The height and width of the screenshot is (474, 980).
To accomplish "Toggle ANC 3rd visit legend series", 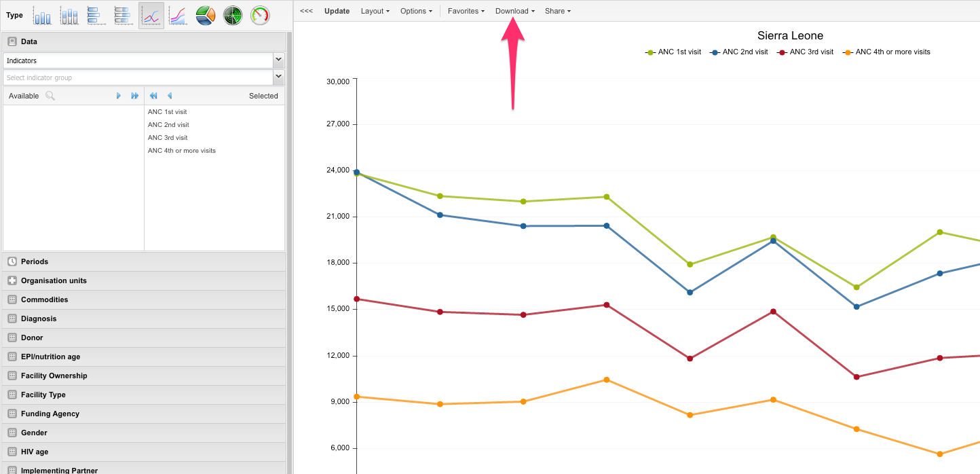I will [805, 52].
